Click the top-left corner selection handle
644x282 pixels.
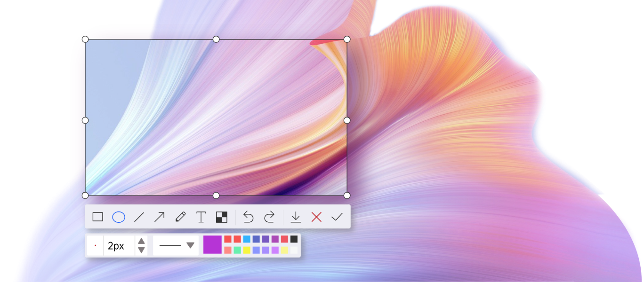(x=85, y=39)
